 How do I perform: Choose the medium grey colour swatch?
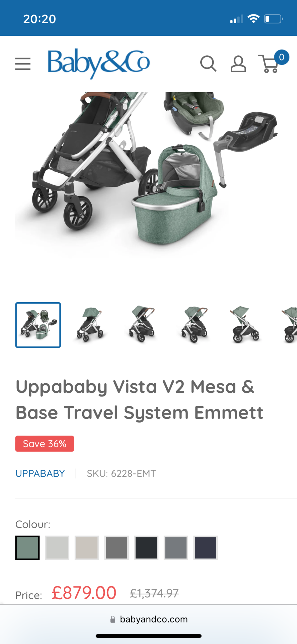point(116,548)
